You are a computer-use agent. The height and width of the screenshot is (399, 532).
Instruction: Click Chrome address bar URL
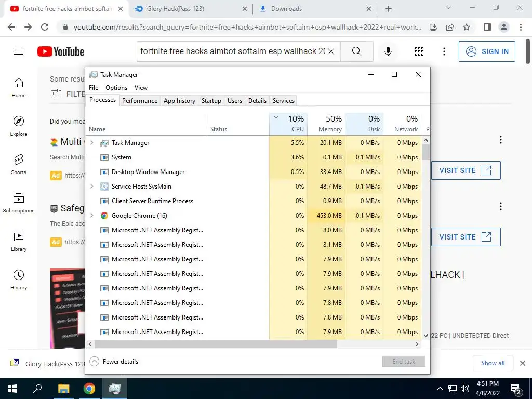(248, 27)
